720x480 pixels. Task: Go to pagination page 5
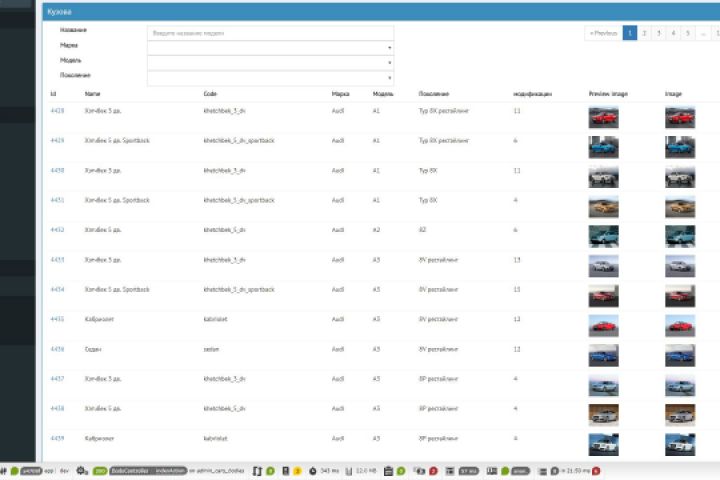coord(687,33)
